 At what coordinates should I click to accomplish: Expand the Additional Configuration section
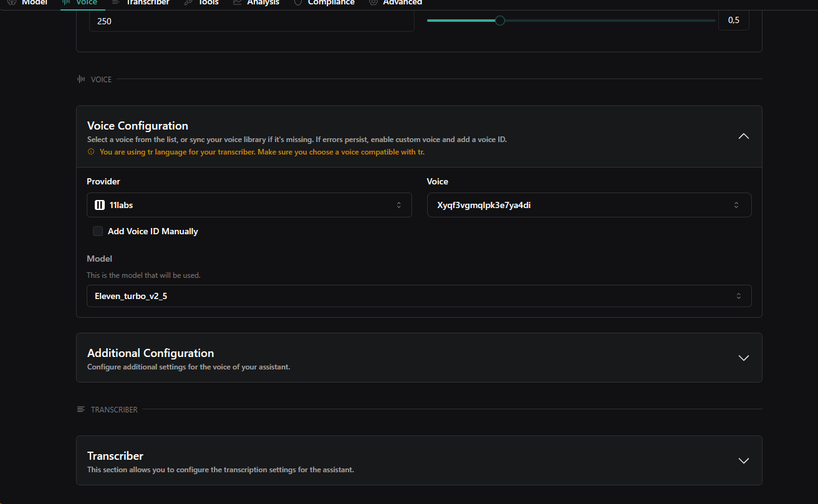(743, 358)
